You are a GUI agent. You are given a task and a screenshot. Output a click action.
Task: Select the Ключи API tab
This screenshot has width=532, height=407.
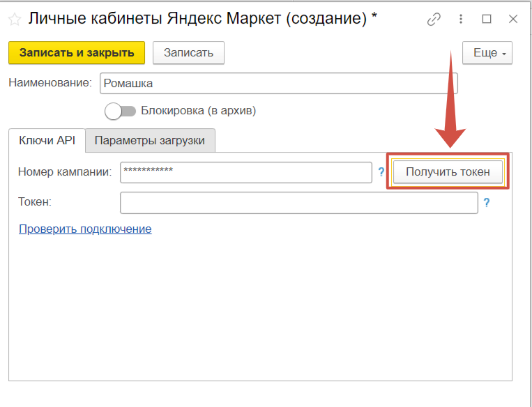click(x=47, y=140)
